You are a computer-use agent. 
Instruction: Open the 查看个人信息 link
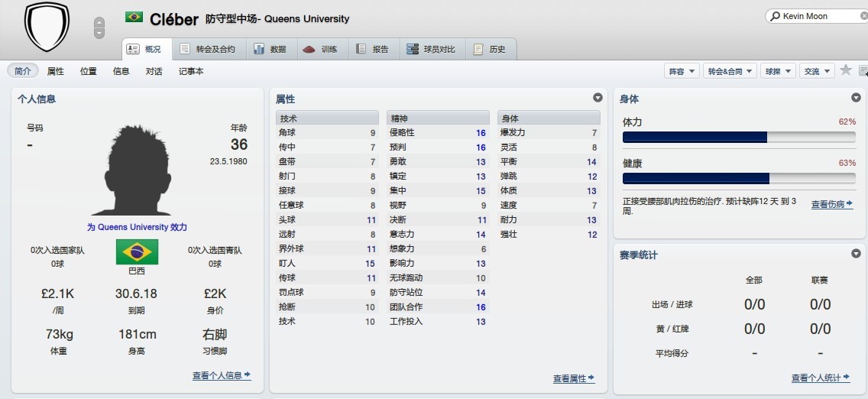pyautogui.click(x=222, y=375)
